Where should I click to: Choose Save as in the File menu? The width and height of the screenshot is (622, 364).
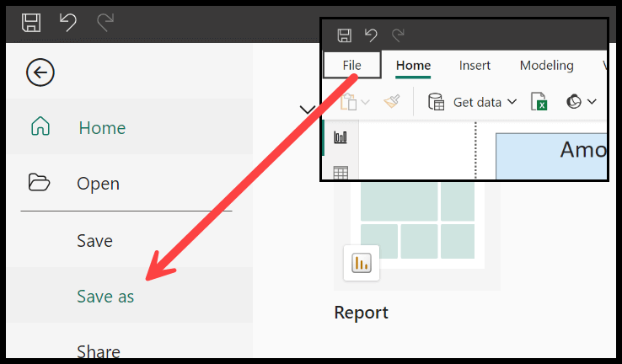[129, 296]
